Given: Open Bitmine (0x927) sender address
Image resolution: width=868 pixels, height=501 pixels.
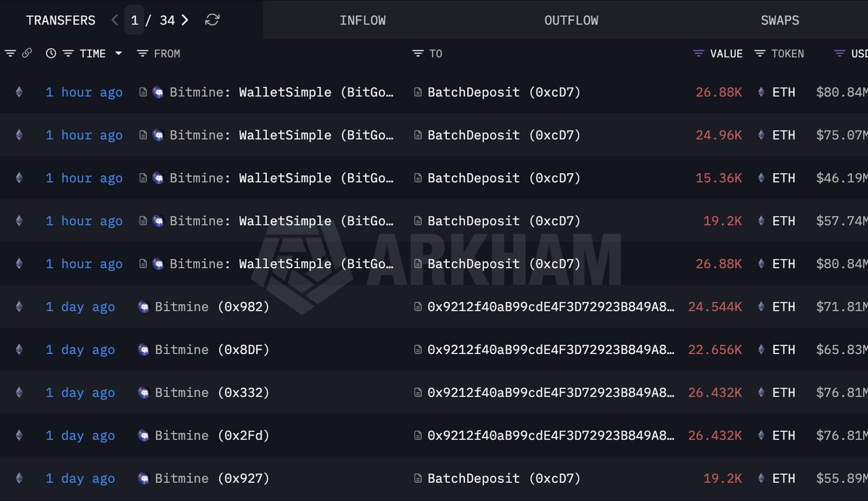Looking at the screenshot, I should tap(212, 479).
